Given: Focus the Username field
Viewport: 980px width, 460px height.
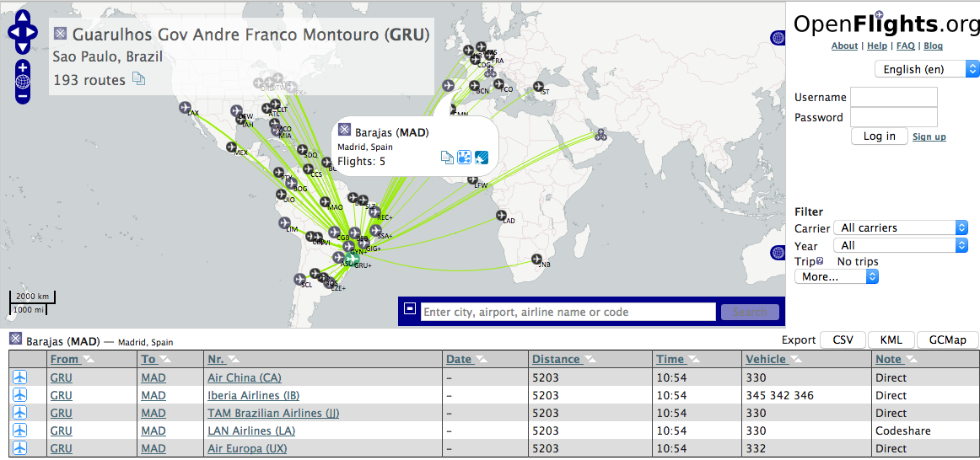Looking at the screenshot, I should (894, 98).
